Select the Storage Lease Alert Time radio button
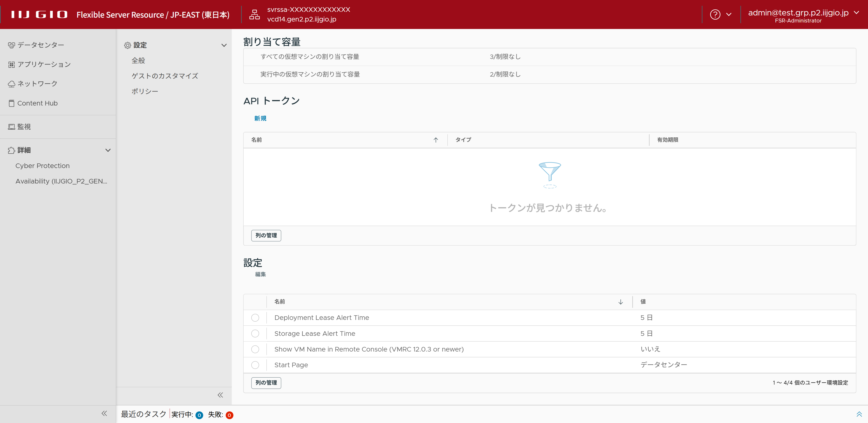Image resolution: width=868 pixels, height=423 pixels. point(255,334)
